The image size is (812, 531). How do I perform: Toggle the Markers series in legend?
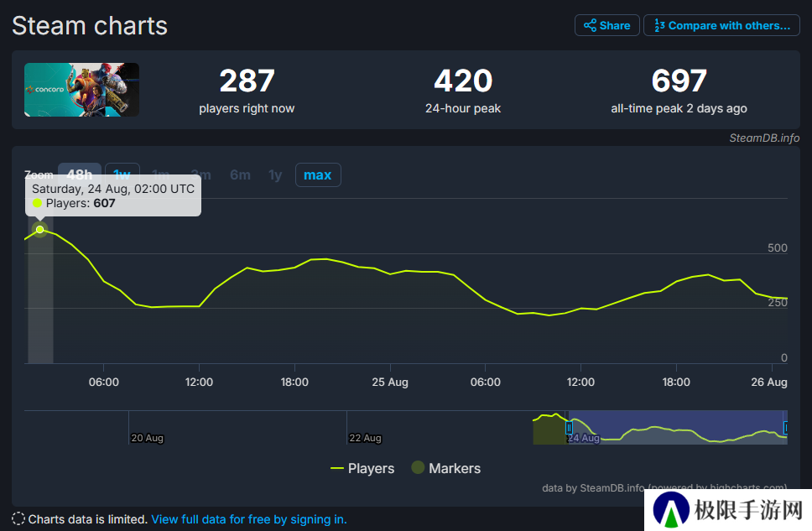tap(446, 468)
